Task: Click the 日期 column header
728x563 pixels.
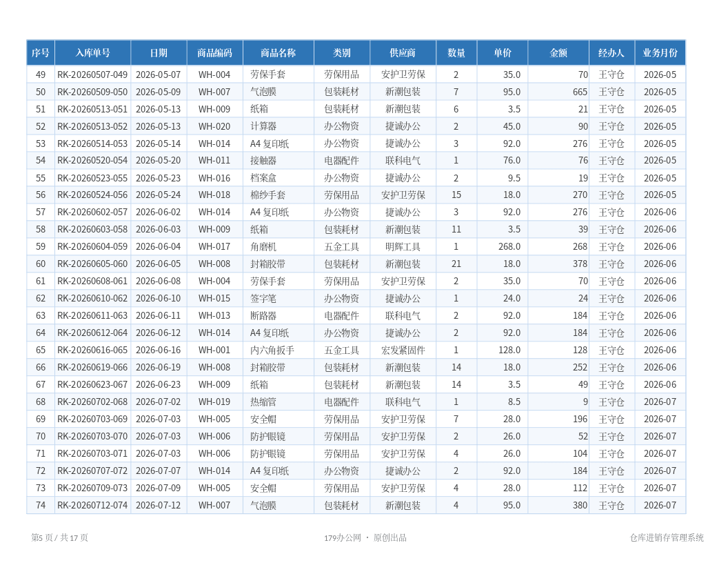Action: tap(159, 53)
